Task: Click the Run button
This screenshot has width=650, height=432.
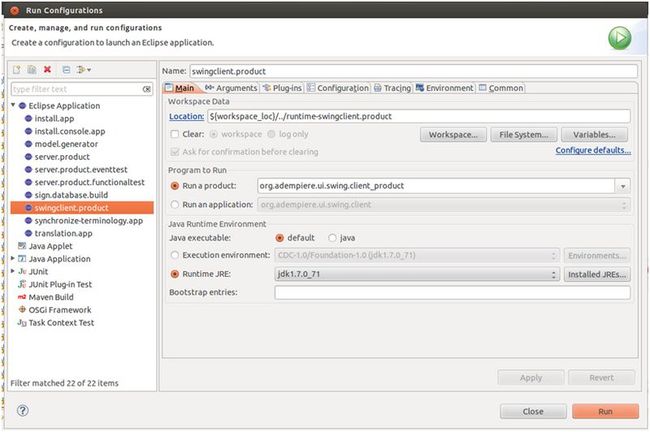Action: click(605, 411)
